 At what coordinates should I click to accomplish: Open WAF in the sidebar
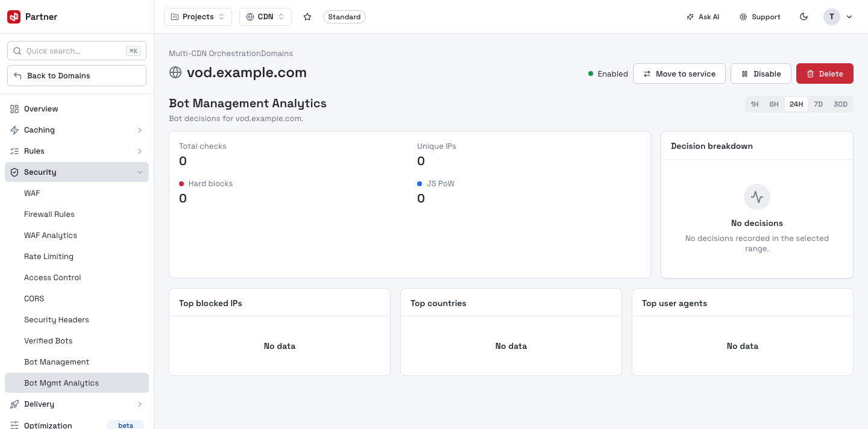[x=77, y=193]
